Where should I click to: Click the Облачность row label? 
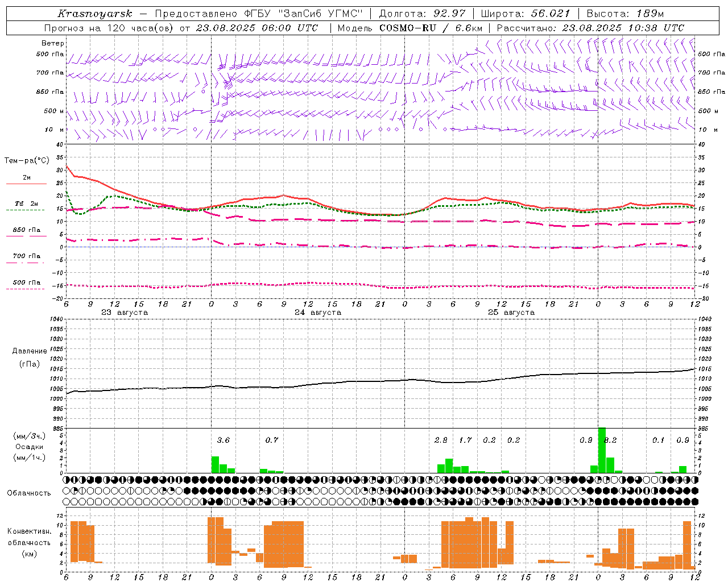click(29, 493)
